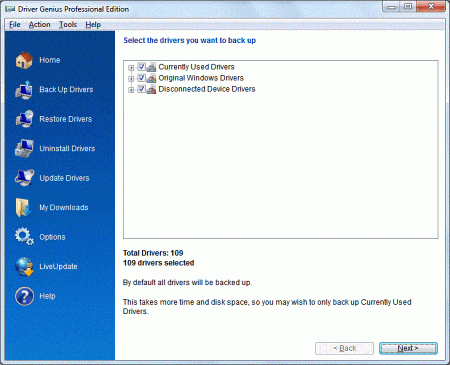
Task: Open the Options gears icon
Action: pos(24,237)
